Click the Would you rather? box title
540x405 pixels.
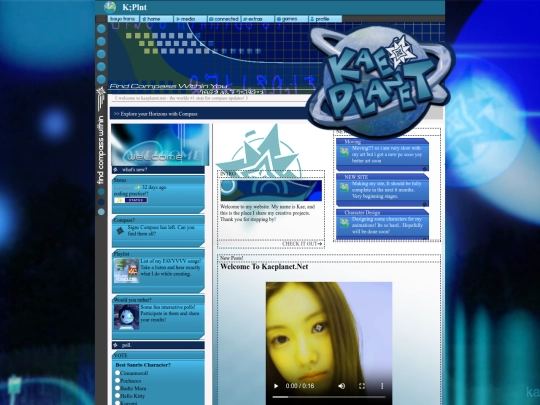pyautogui.click(x=133, y=300)
